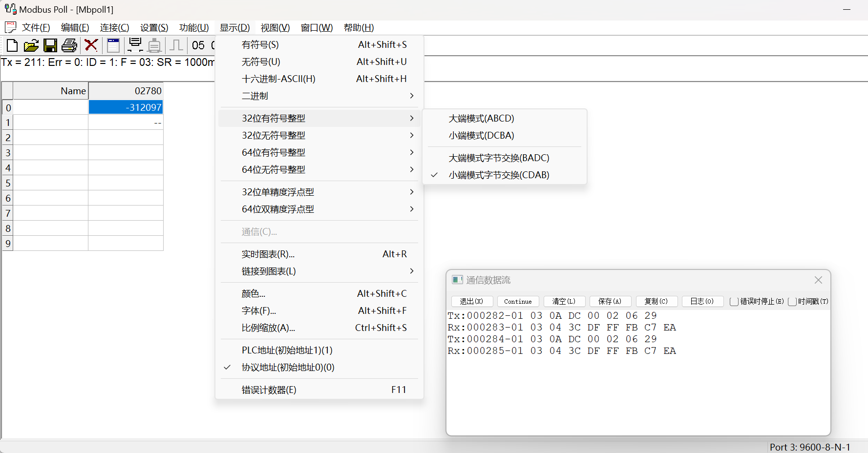Select the cell with value -312097
Screen dimensions: 868x453
[126, 107]
